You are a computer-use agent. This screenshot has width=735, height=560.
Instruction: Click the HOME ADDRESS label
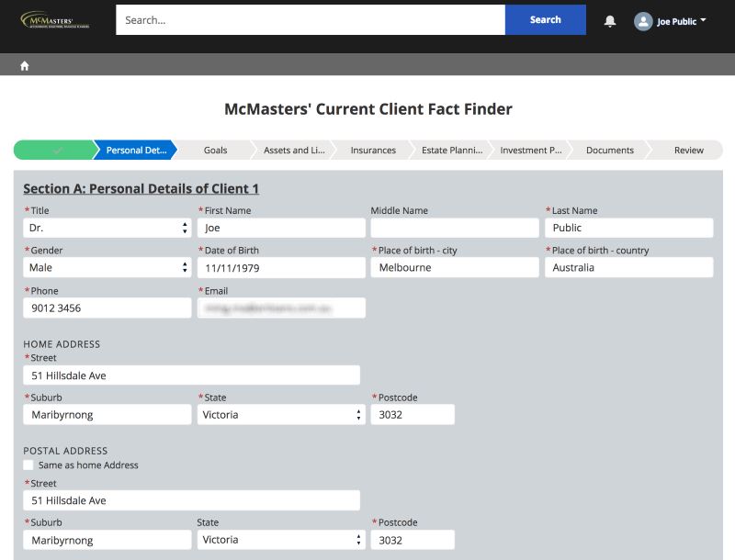(x=62, y=344)
